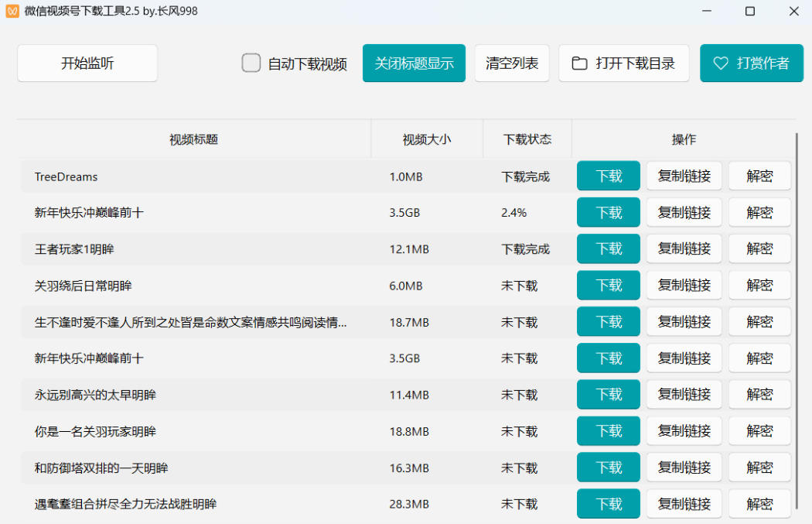Click the 清空列表 button
Viewport: 812px width, 524px height.
512,63
